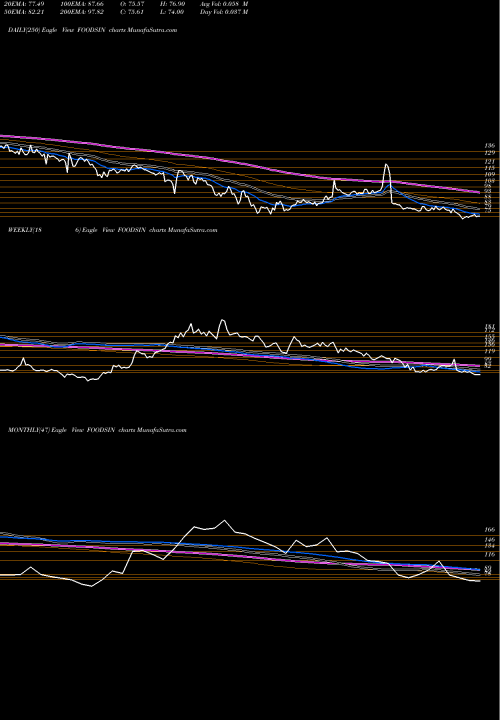This screenshot has width=500, height=720.
Task: Click the Day Vol value
Action: (224, 11)
